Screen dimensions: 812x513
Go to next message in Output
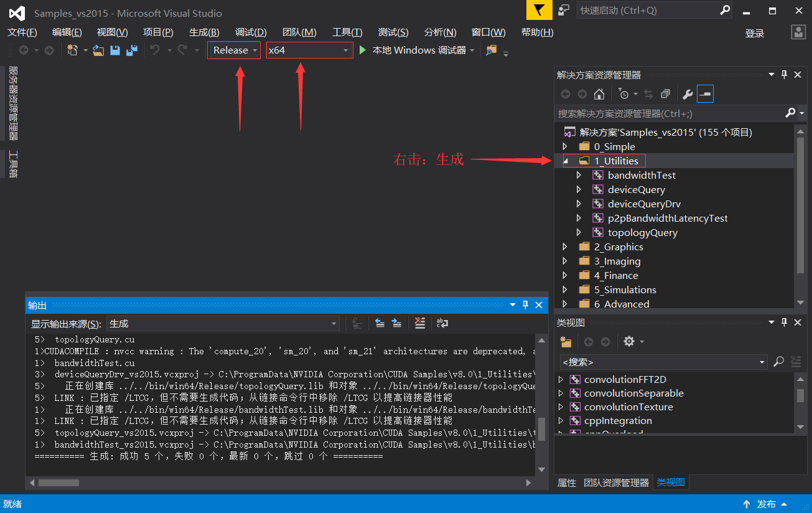point(397,323)
